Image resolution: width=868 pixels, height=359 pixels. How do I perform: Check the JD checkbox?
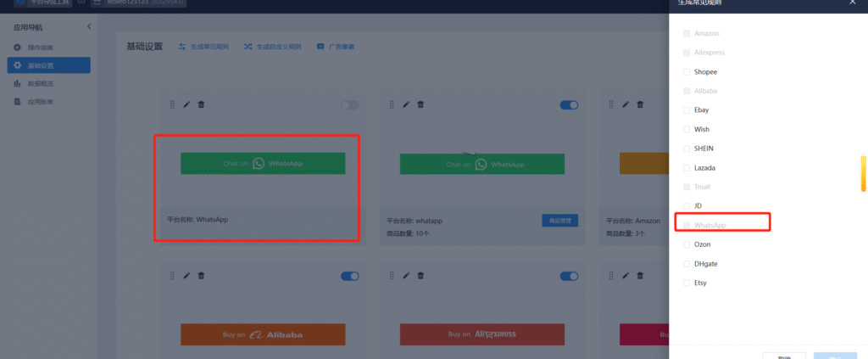click(x=687, y=206)
